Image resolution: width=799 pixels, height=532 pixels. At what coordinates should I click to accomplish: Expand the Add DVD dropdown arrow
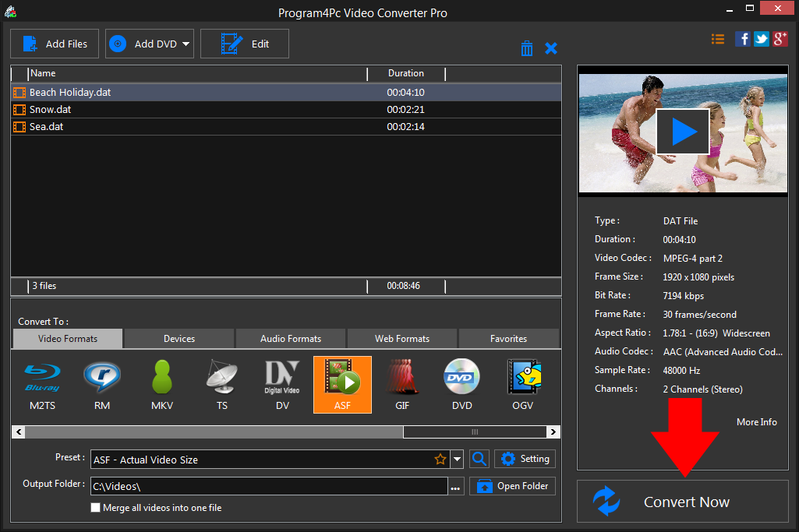[x=186, y=44]
